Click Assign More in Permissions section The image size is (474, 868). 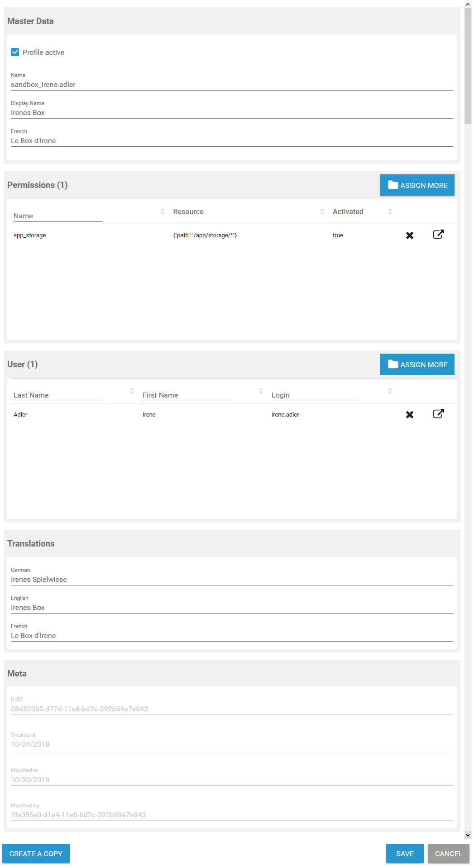(x=417, y=185)
